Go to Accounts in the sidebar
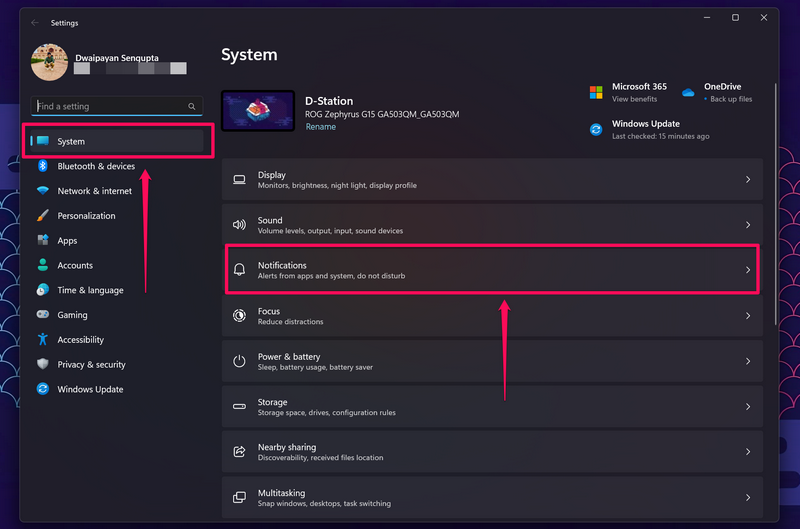 pyautogui.click(x=75, y=266)
